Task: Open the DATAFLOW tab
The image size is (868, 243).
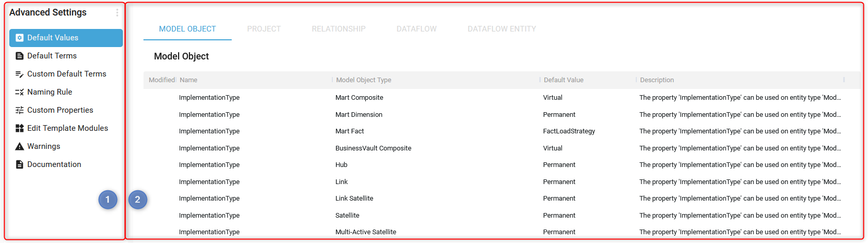Action: [x=416, y=29]
